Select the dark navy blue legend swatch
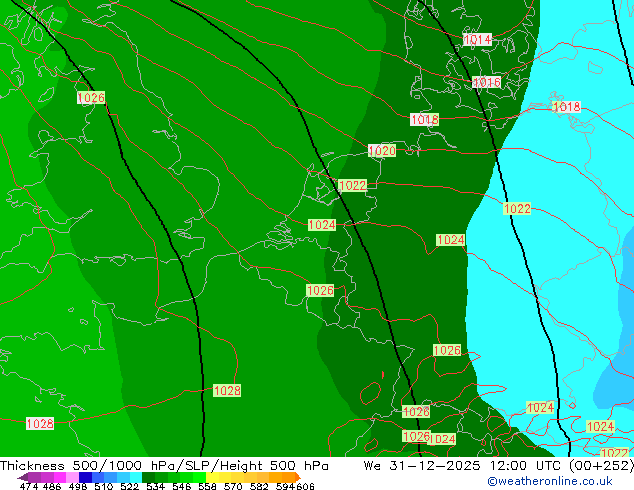 click(85, 477)
